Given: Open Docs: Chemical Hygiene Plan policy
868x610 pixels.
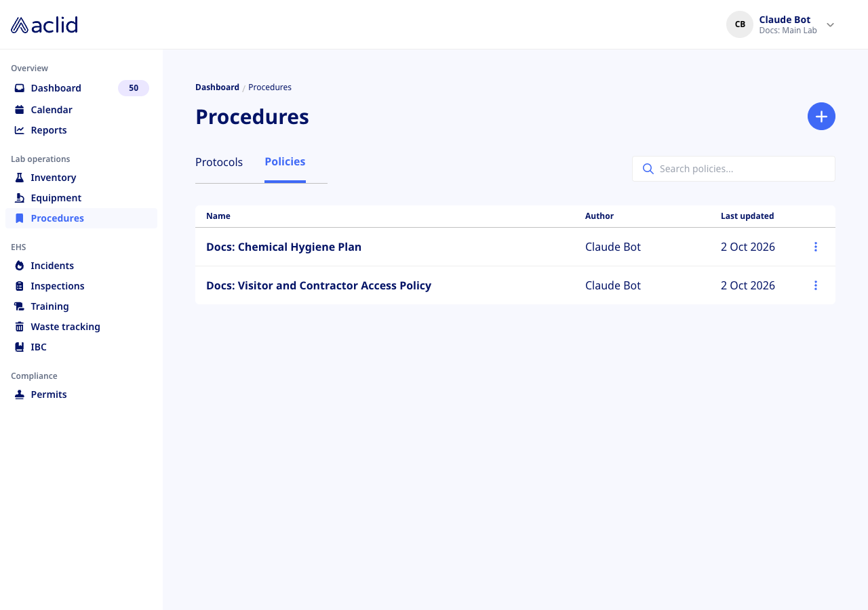Looking at the screenshot, I should click(x=283, y=247).
